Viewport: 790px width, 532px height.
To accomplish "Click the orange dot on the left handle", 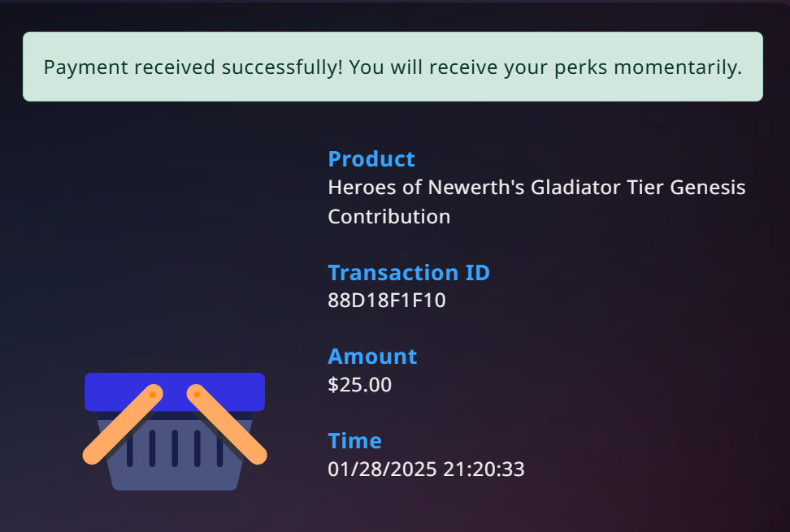I will [x=152, y=395].
